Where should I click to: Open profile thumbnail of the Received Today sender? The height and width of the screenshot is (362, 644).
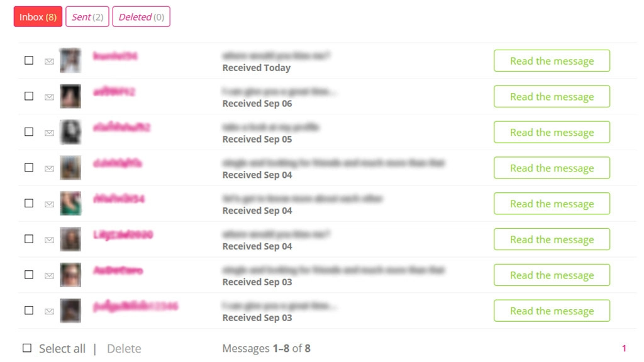(70, 61)
